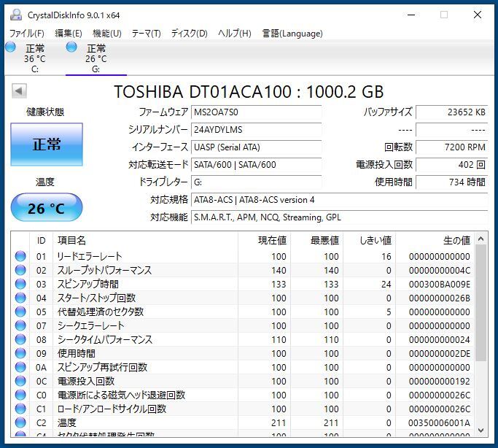
Task: Click the power on count value 402 回
Action: pyautogui.click(x=451, y=165)
